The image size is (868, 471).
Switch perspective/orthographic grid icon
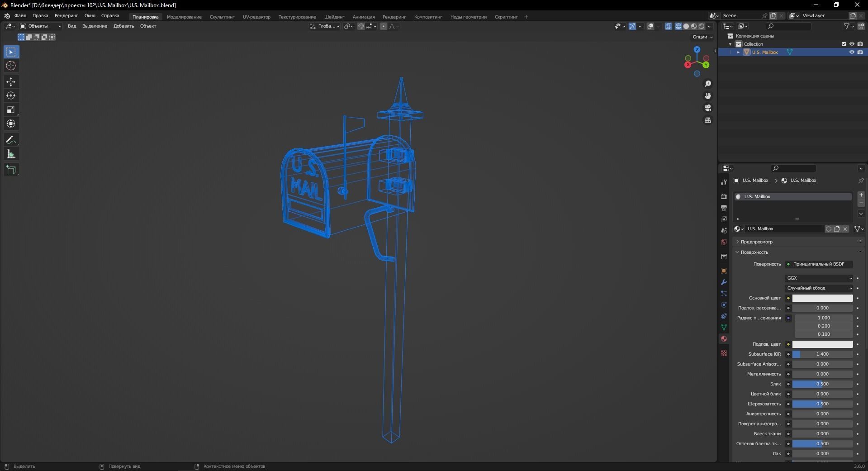click(x=708, y=120)
